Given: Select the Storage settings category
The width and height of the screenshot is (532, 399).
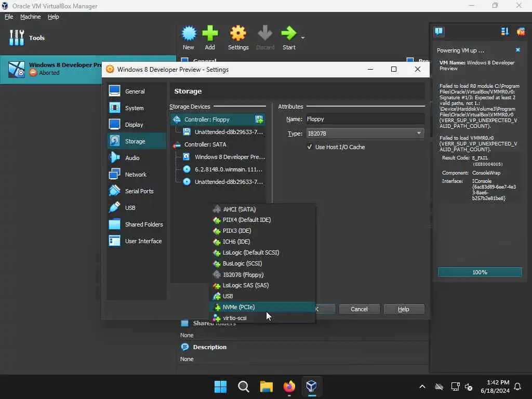Looking at the screenshot, I should pos(137,141).
